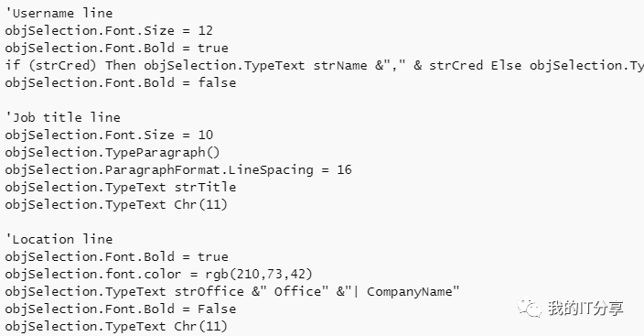Click the TypeText strTitle line
The image size is (644, 336).
[x=121, y=188]
